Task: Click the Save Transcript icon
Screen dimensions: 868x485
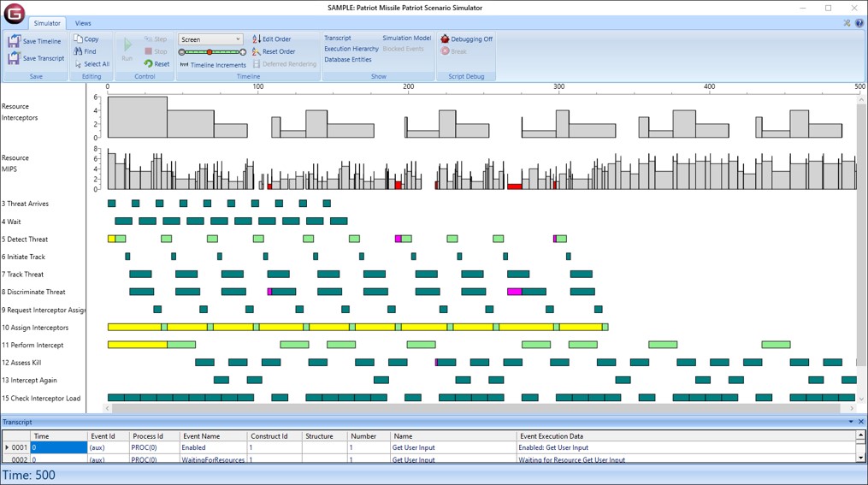Action: click(x=14, y=58)
